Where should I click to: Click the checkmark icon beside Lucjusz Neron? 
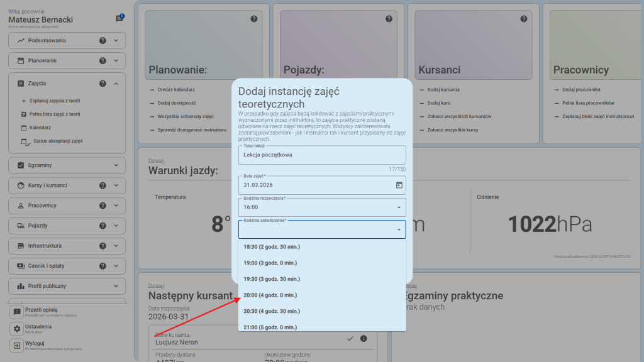350,339
